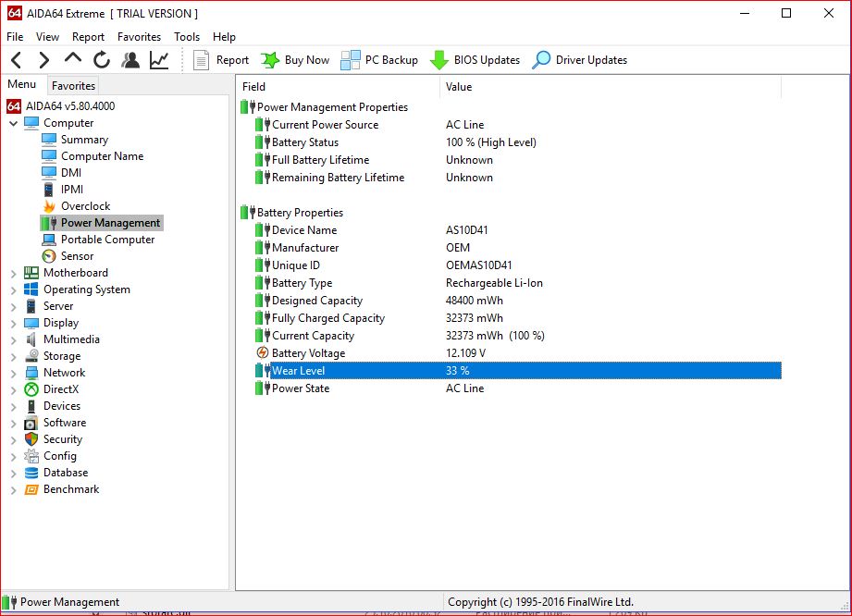Click the Motherboard icon in the tree
Viewport: 852px width, 616px height.
(31, 273)
